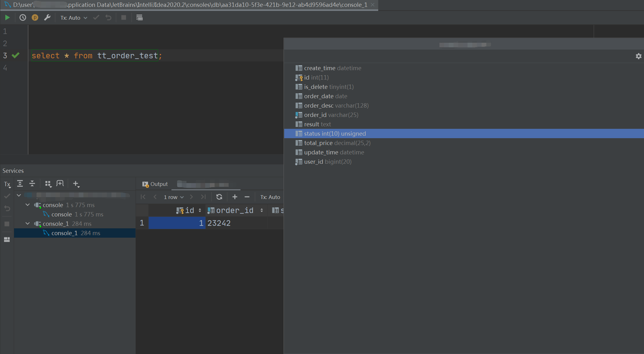Collapse the console 1 s 775 ms node
This screenshot has height=354, width=644.
28,205
